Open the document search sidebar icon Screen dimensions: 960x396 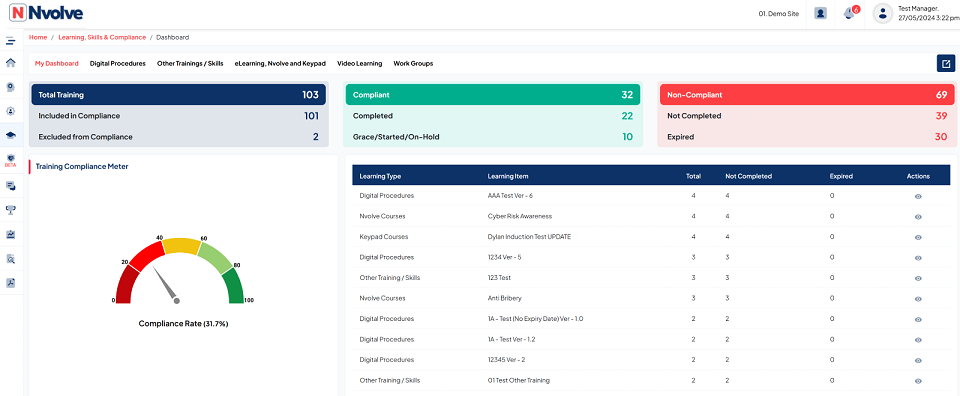pyautogui.click(x=10, y=259)
